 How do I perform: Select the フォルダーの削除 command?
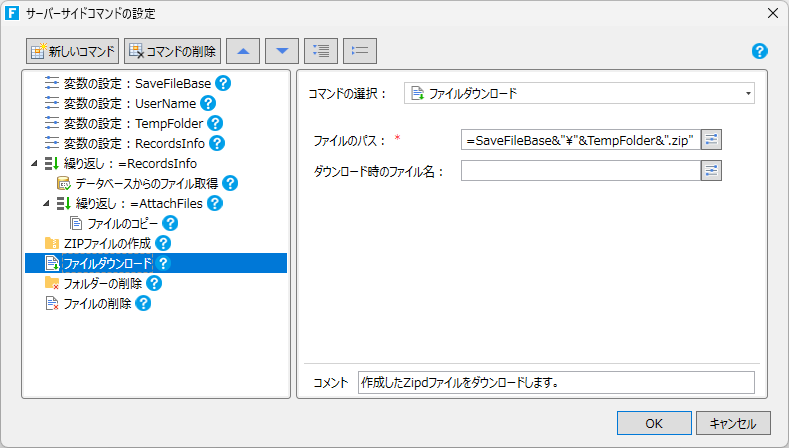102,283
